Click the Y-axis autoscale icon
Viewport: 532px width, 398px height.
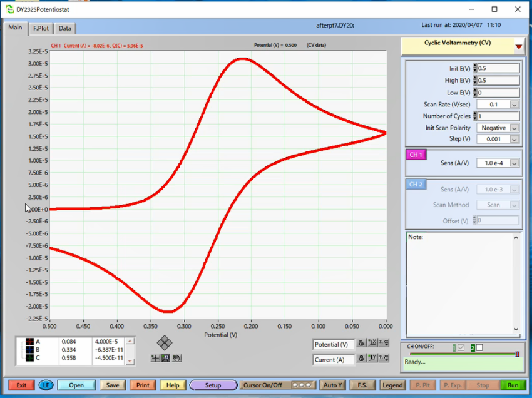tap(372, 359)
